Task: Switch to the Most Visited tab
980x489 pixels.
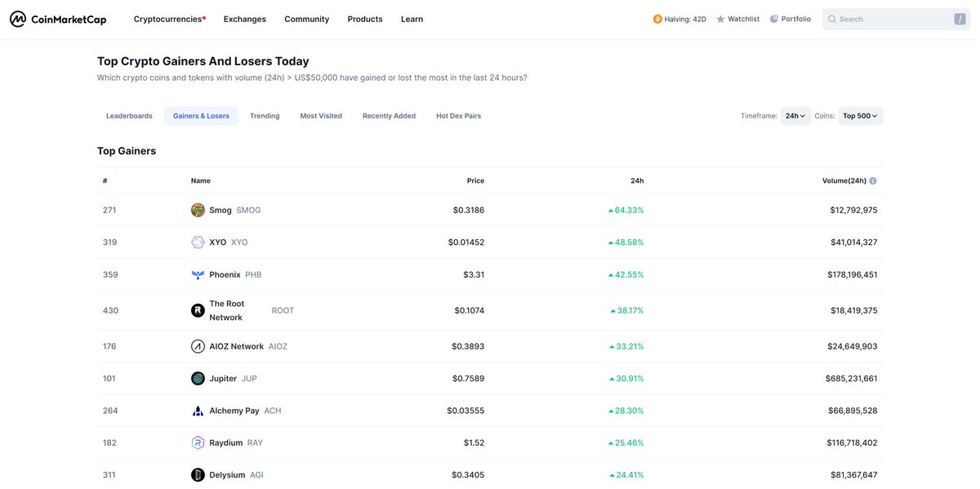Action: [x=321, y=116]
